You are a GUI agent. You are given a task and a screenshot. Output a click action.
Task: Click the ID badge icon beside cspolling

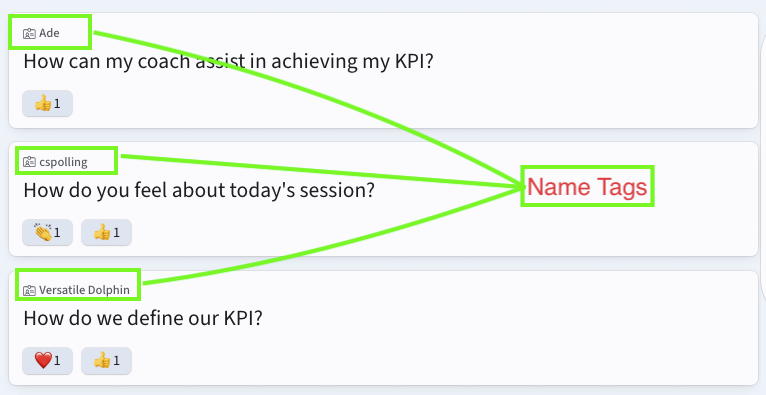coord(29,162)
